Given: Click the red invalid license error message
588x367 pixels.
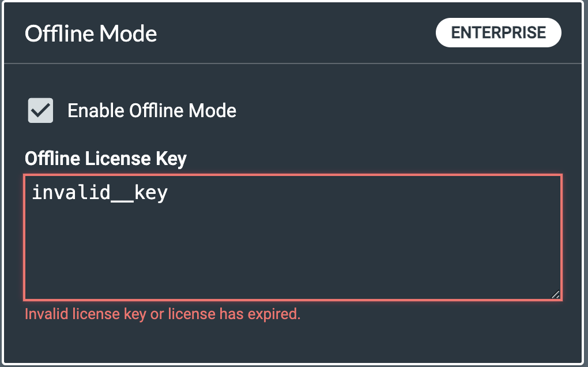Looking at the screenshot, I should coord(162,314).
